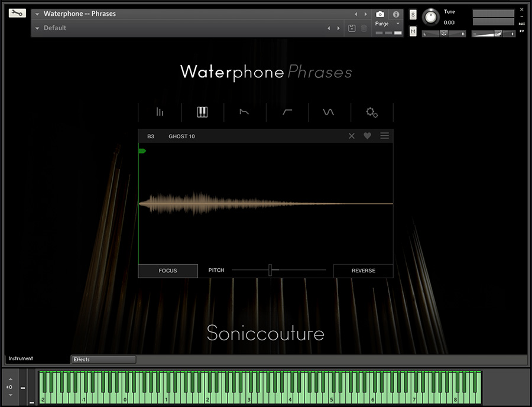Click the delete snapshot trash icon
The width and height of the screenshot is (532, 407).
(x=364, y=28)
